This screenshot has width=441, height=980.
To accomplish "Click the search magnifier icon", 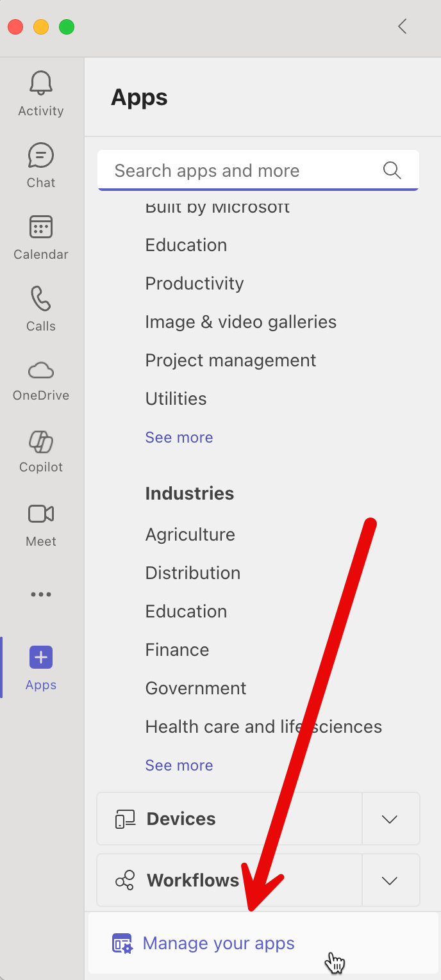I will [392, 170].
